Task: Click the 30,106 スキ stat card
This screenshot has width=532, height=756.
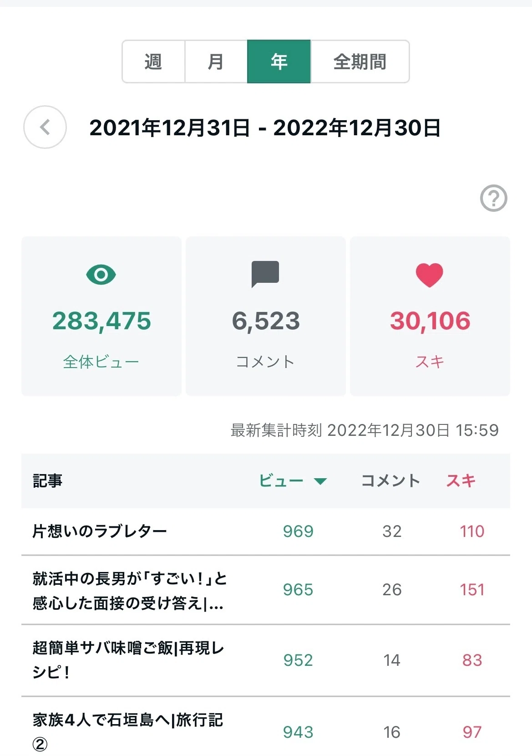Action: (x=430, y=316)
